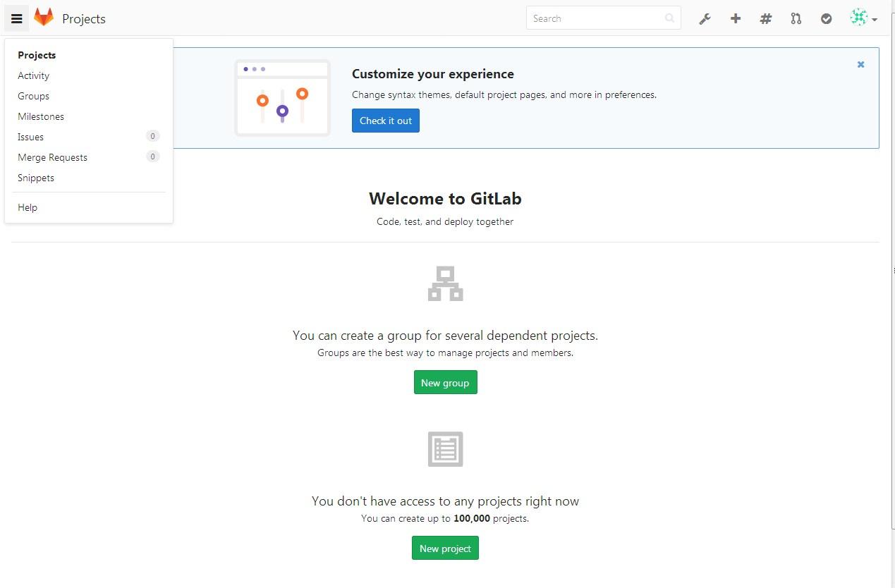Viewport: 895px width, 588px height.
Task: Dismiss the Customize your experience banner
Action: click(860, 64)
